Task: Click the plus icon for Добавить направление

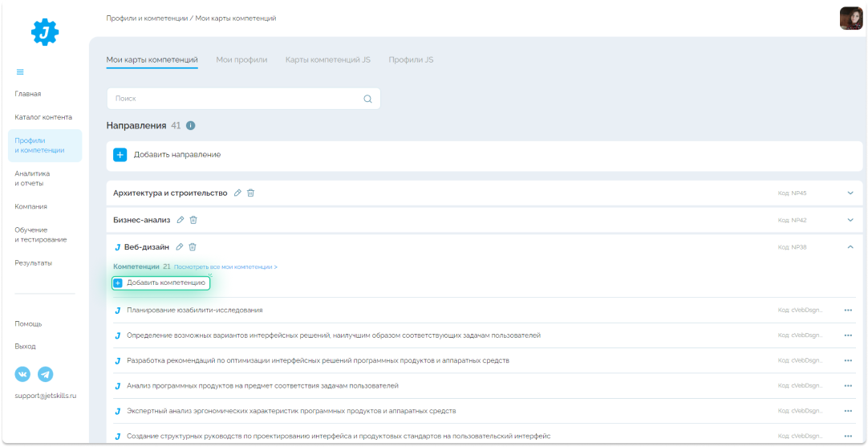Action: pyautogui.click(x=120, y=155)
